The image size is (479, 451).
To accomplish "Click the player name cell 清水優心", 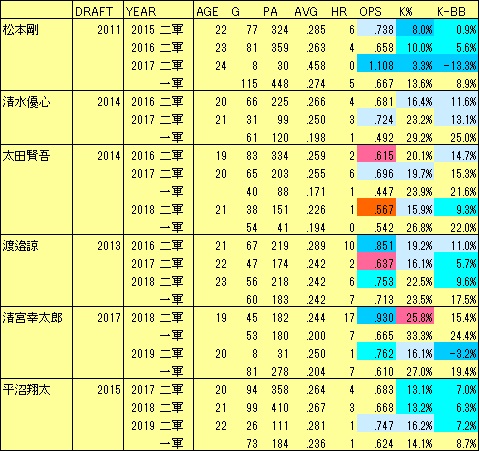I will [26, 102].
